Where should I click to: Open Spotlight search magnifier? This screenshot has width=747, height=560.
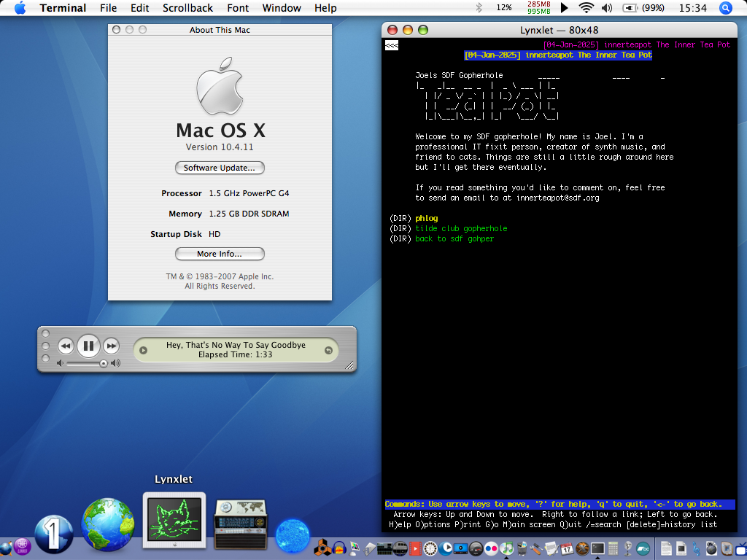(725, 8)
